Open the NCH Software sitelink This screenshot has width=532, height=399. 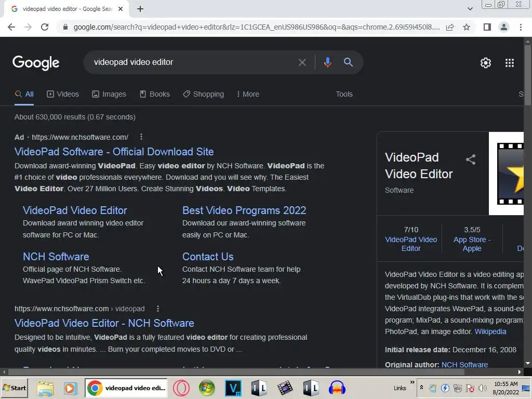(56, 257)
